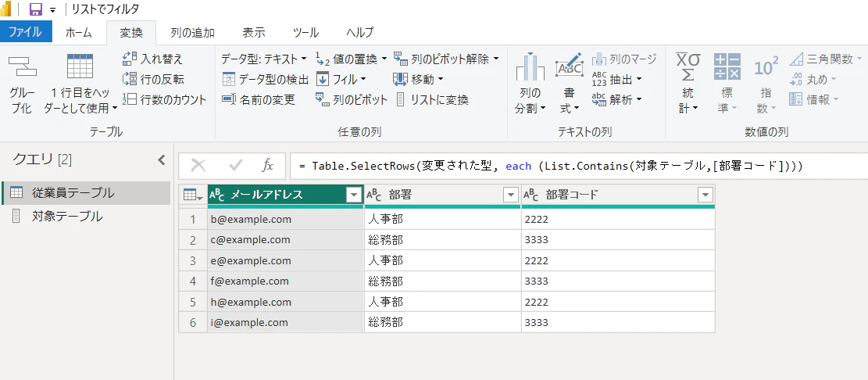Switch to the Transform (変換) tab
The height and width of the screenshot is (380, 868).
coord(131,32)
